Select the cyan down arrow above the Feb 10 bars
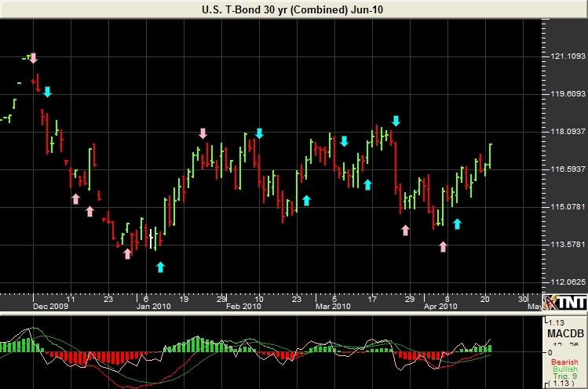The width and height of the screenshot is (588, 389). (x=260, y=133)
